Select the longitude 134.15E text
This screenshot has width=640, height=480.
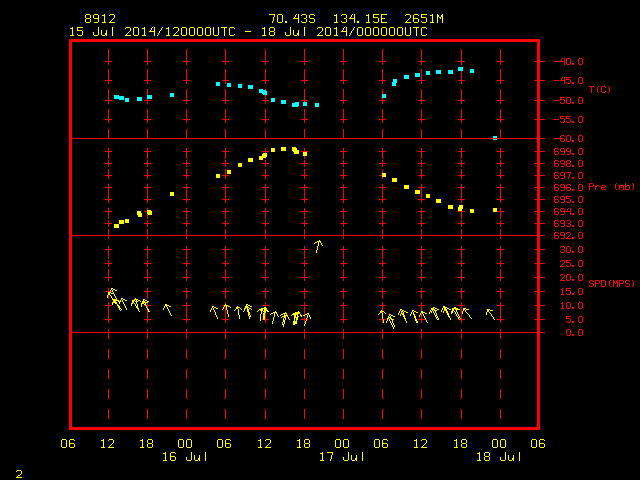360,19
